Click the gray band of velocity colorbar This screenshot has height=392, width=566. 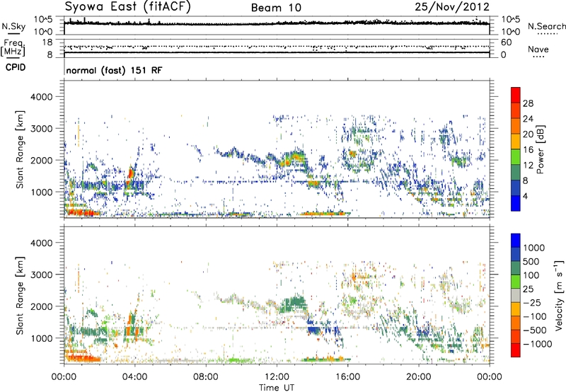click(x=516, y=295)
